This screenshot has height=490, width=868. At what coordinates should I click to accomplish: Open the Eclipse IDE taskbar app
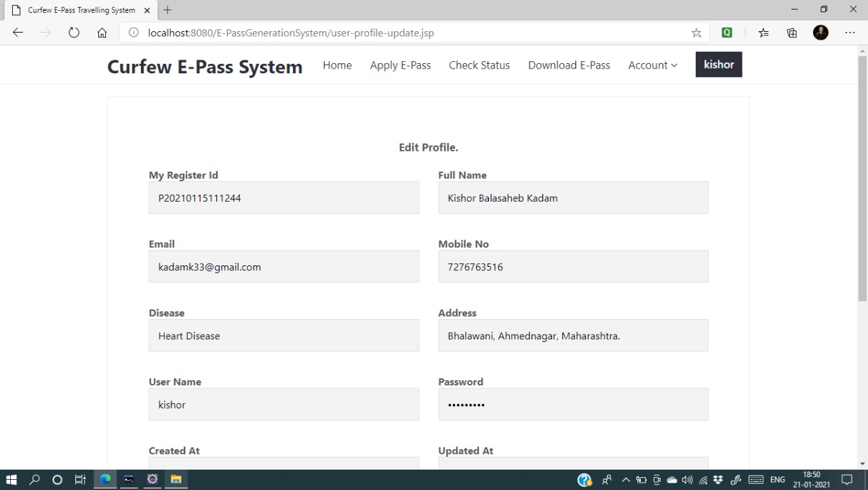[x=153, y=480]
